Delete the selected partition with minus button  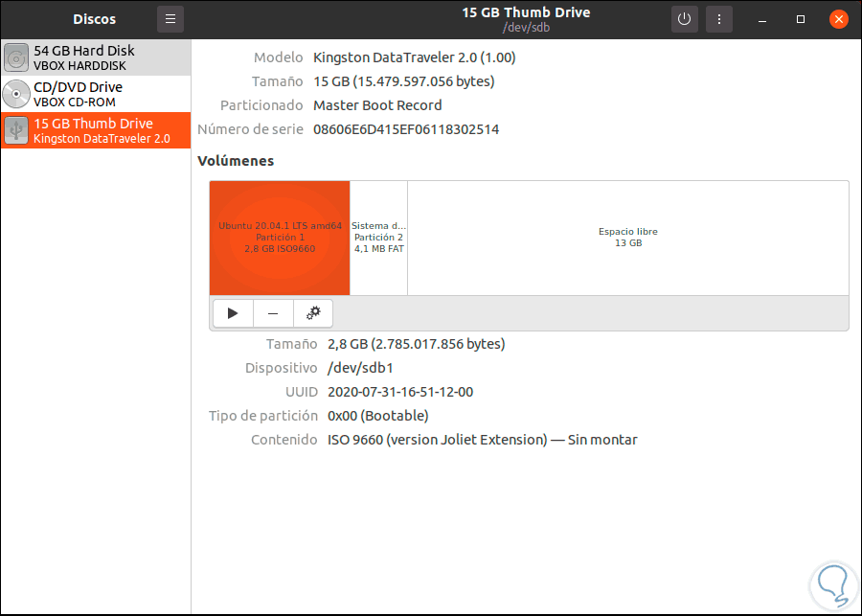coord(273,313)
